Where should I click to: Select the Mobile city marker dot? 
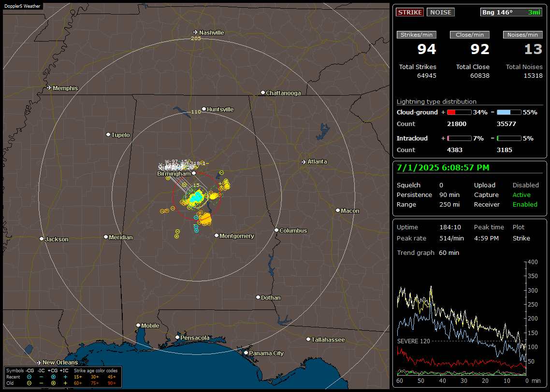[138, 325]
